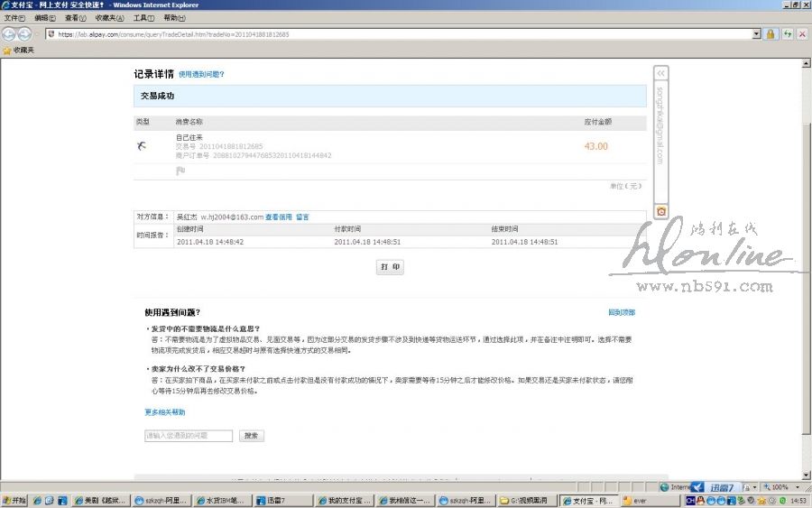Screen dimensions: 812x508
Task: Click the IE forward navigation button
Action: click(24, 34)
